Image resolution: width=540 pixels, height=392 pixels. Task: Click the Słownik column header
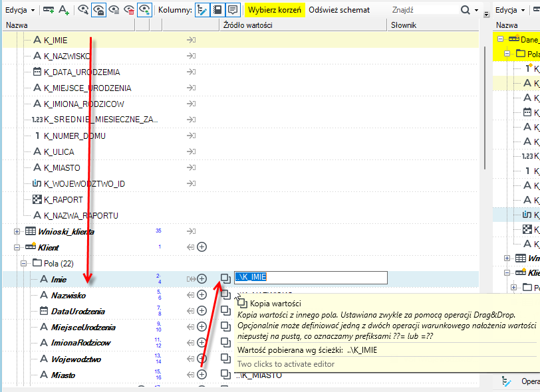coord(433,25)
